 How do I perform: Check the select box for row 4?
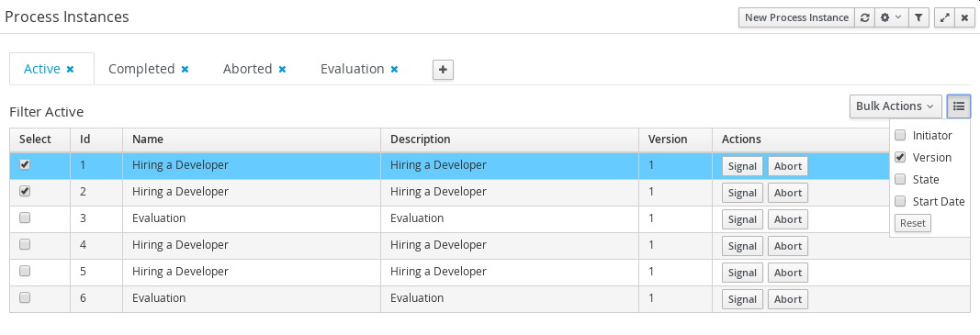[x=25, y=245]
